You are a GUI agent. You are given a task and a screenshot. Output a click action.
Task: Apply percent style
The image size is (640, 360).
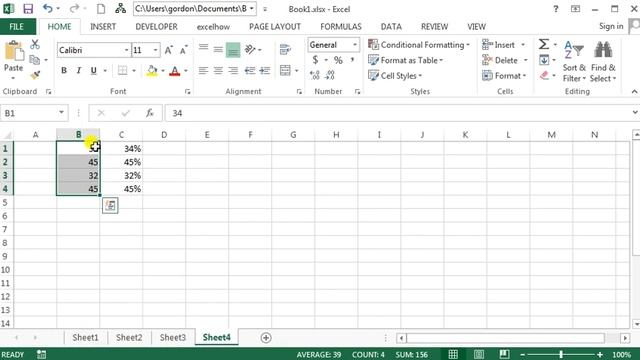point(338,60)
